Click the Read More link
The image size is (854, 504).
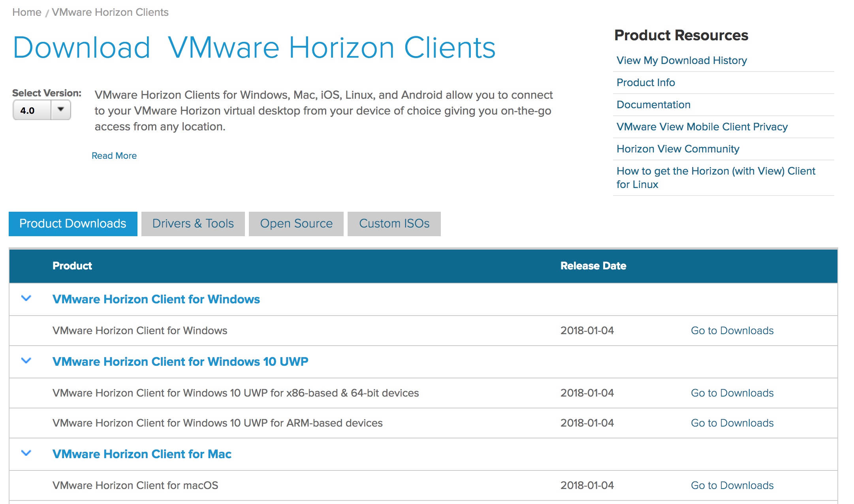[x=114, y=156]
